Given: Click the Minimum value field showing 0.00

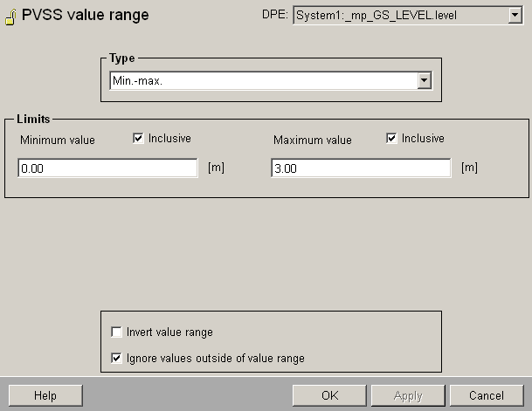Looking at the screenshot, I should pyautogui.click(x=107, y=168).
